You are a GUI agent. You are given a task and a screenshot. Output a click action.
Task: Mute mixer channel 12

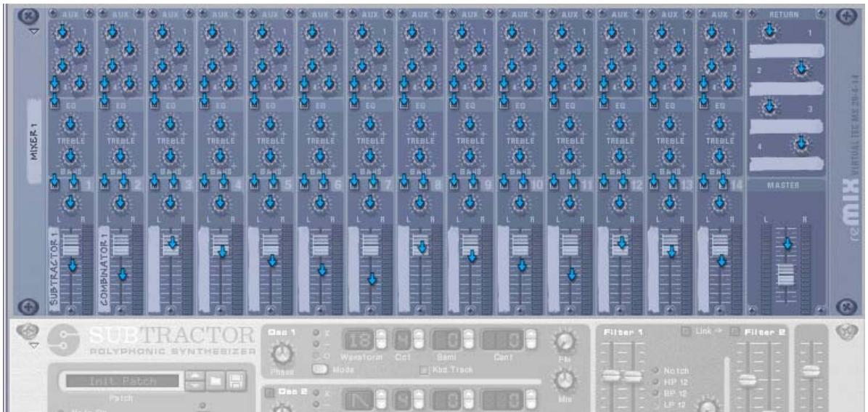pyautogui.click(x=603, y=184)
